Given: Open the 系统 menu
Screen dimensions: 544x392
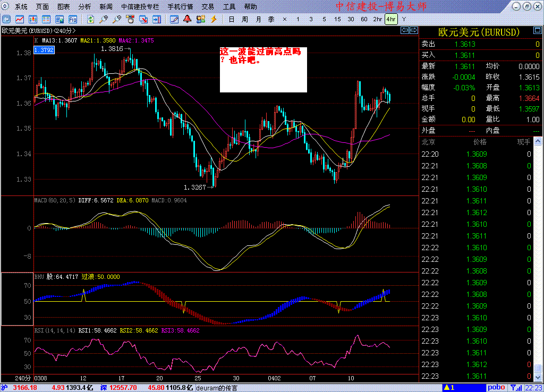Looking at the screenshot, I should click(21, 6).
